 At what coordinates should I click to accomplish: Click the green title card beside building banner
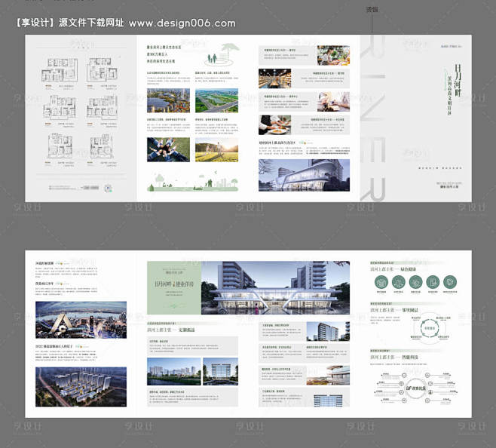(x=174, y=288)
